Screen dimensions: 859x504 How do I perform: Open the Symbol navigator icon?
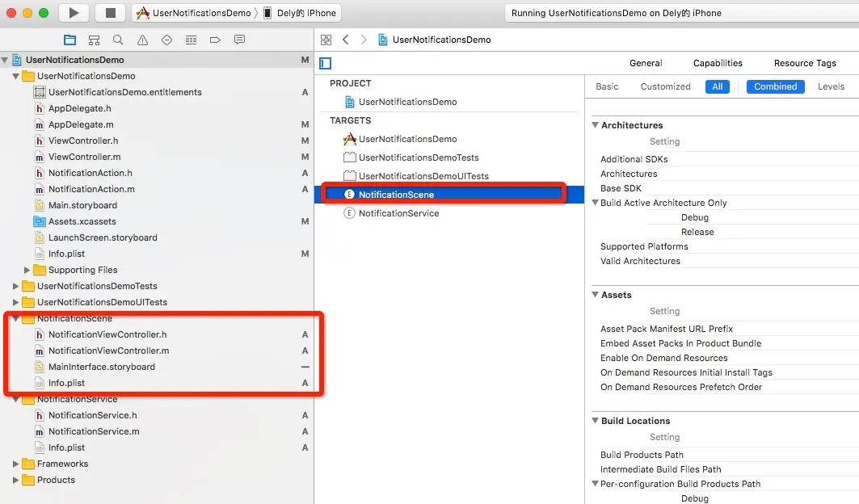point(94,40)
